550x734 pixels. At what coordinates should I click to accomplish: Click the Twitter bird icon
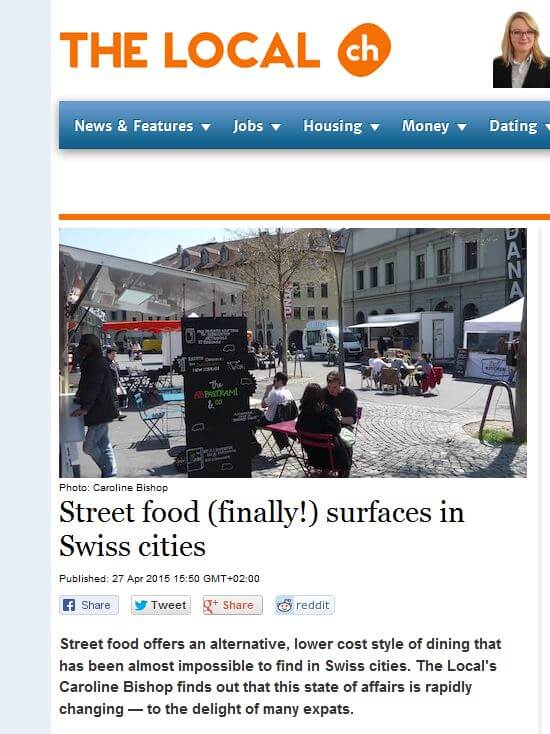tap(140, 605)
